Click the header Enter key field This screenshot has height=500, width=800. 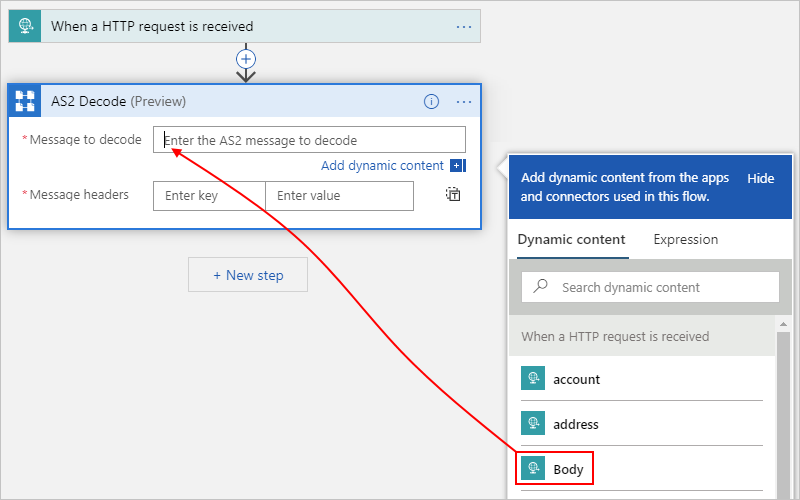209,196
